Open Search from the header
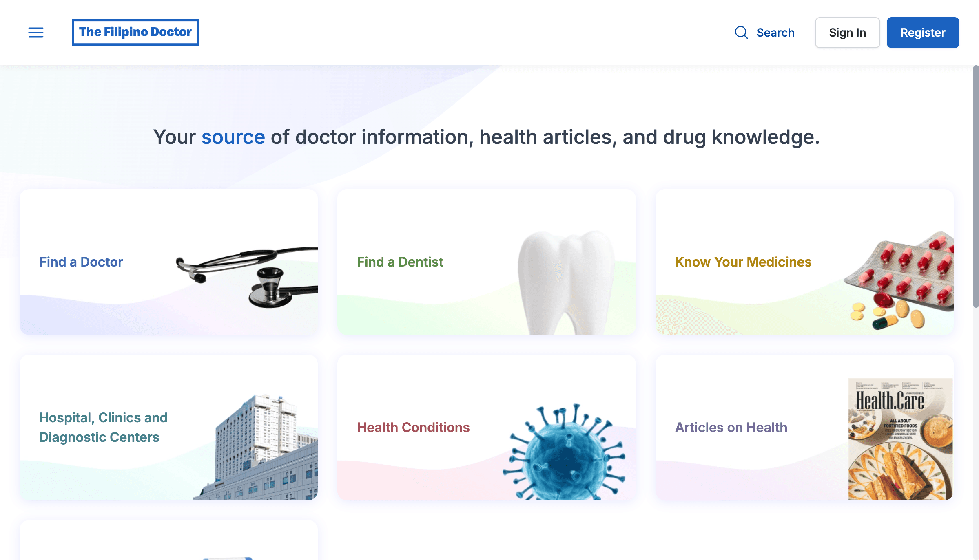The image size is (979, 560). pyautogui.click(x=764, y=33)
